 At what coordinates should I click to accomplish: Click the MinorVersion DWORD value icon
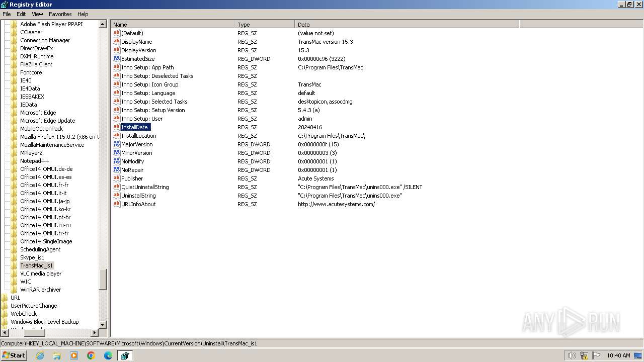point(116,153)
